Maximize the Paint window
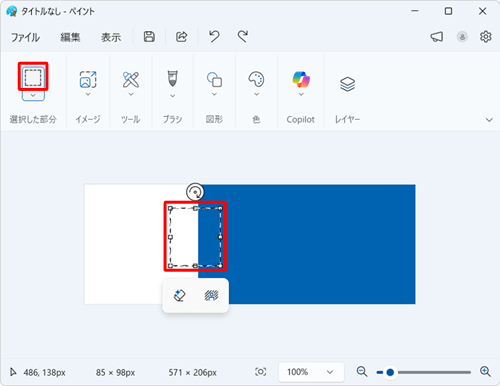This screenshot has height=386, width=500. click(448, 11)
